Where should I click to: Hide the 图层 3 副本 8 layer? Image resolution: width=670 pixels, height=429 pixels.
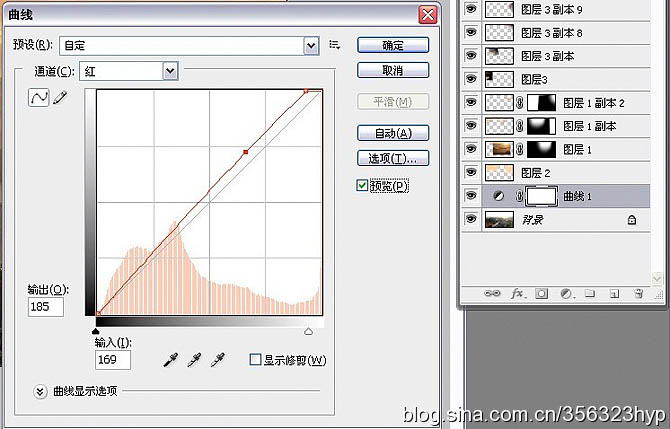pos(471,32)
